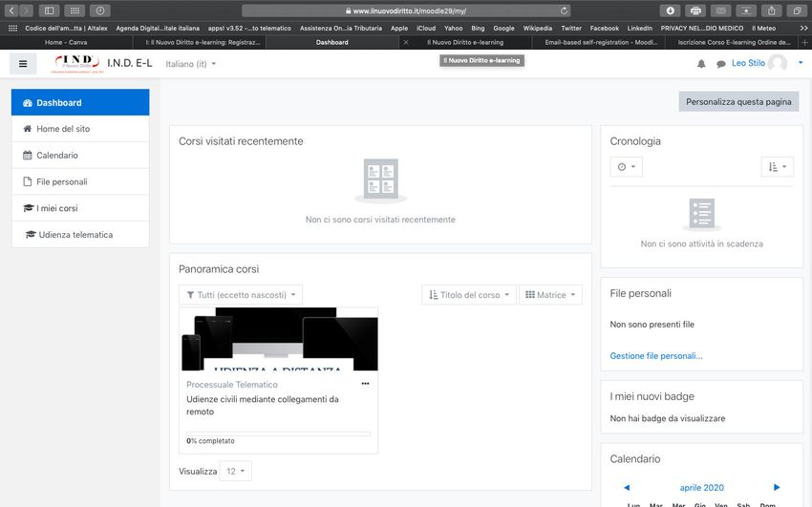Click the Safari address bar
The height and width of the screenshot is (507, 812).
(x=406, y=11)
